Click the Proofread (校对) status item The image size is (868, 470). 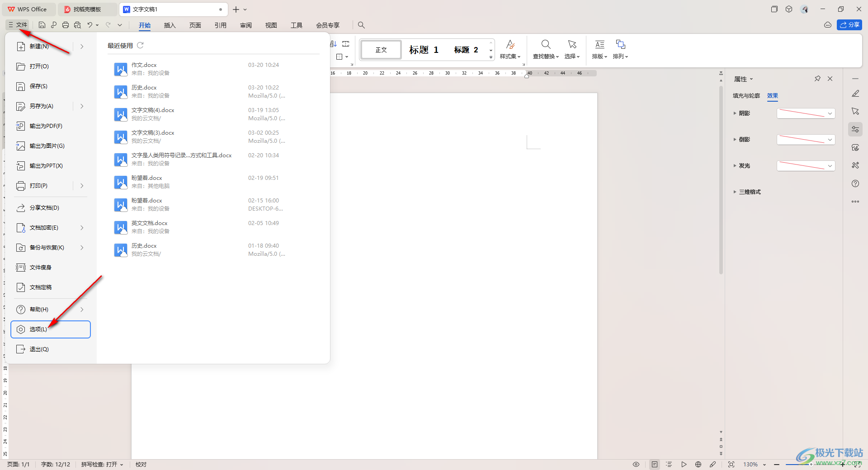click(141, 464)
